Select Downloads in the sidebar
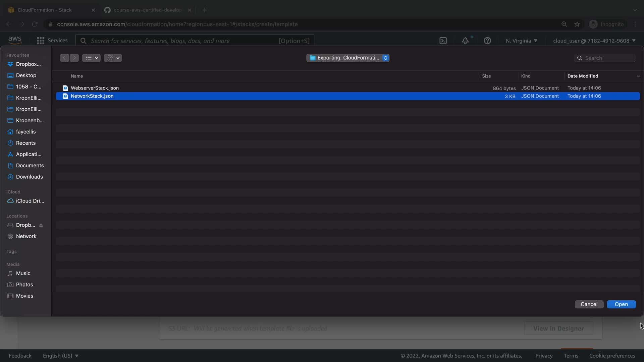 click(29, 177)
